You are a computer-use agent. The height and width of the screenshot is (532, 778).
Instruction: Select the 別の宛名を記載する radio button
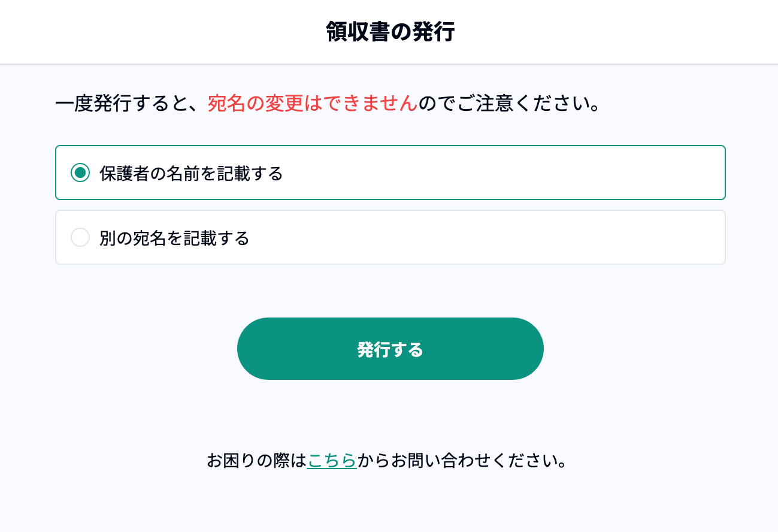coord(80,238)
